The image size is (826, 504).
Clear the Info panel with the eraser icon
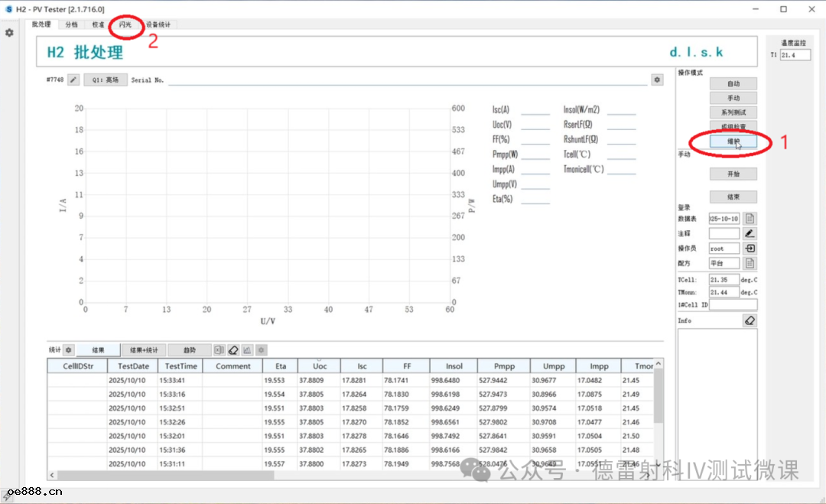(750, 320)
